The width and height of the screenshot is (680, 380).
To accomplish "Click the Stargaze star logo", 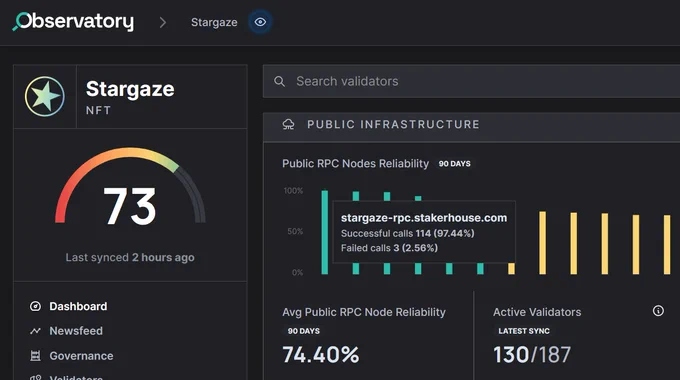I will [45, 96].
